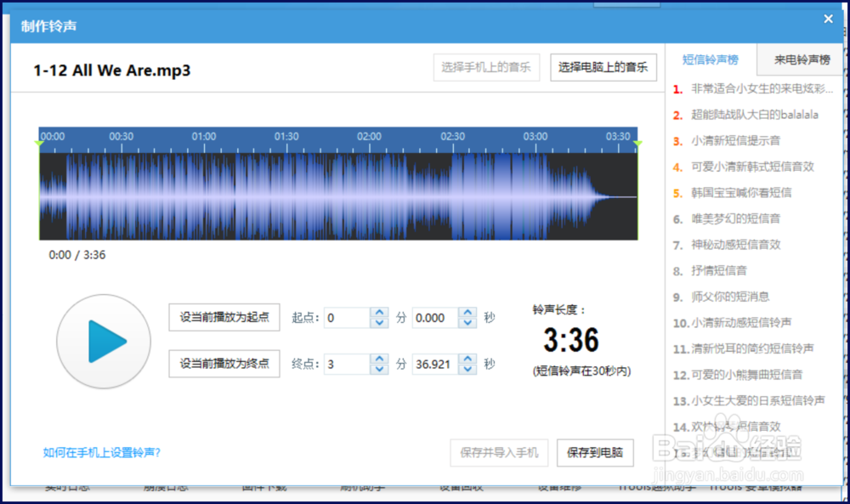Viewport: 850px width, 504px height.
Task: Click 选择手机上的音乐 to pick phone music
Action: point(486,67)
